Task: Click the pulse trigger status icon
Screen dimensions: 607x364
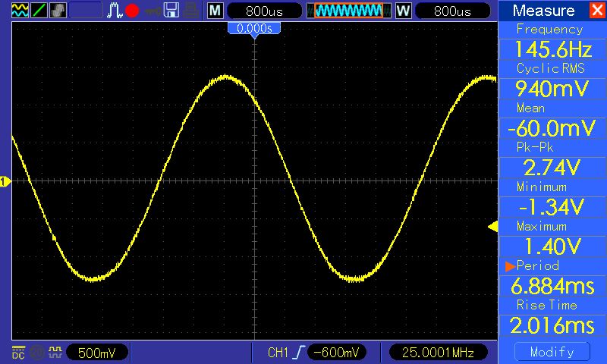Action: pyautogui.click(x=115, y=11)
